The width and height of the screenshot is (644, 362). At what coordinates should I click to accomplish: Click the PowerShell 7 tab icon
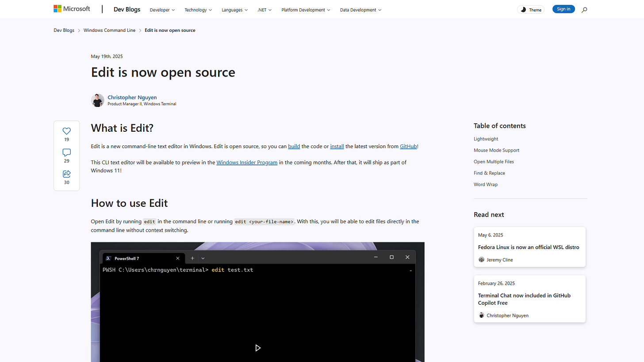coord(108,258)
